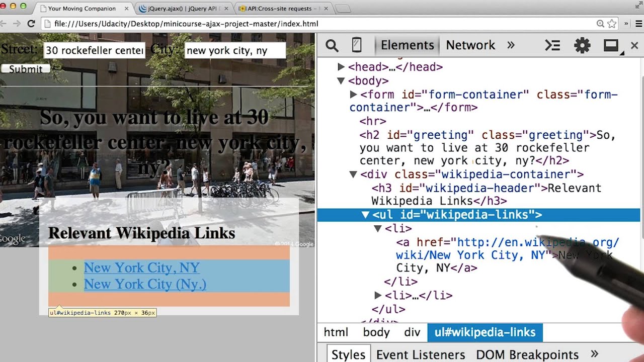Open the DOM Breakpoints tab
The width and height of the screenshot is (644, 362).
(527, 354)
